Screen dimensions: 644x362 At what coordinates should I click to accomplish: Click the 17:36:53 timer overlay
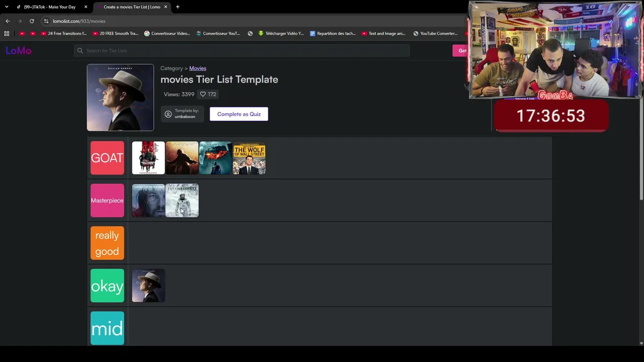(x=551, y=116)
